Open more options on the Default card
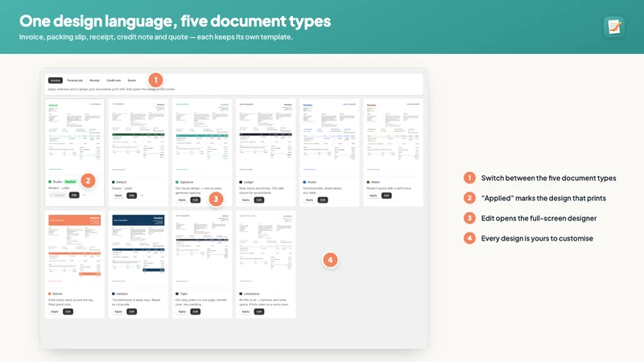 point(142,195)
